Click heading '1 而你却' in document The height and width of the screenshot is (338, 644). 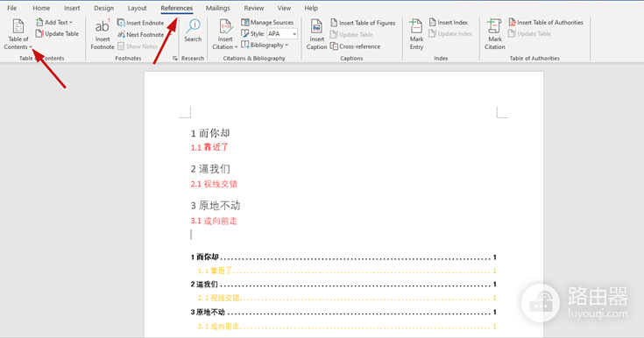[210, 133]
